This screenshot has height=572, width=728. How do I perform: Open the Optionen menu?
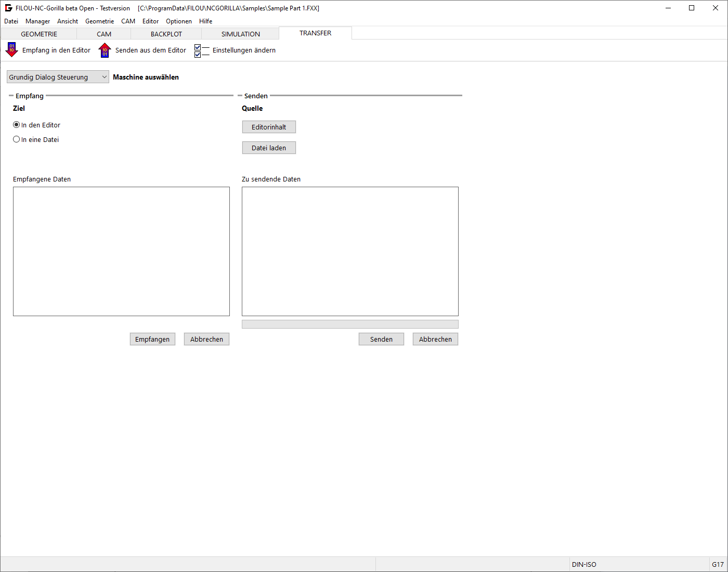(x=179, y=21)
